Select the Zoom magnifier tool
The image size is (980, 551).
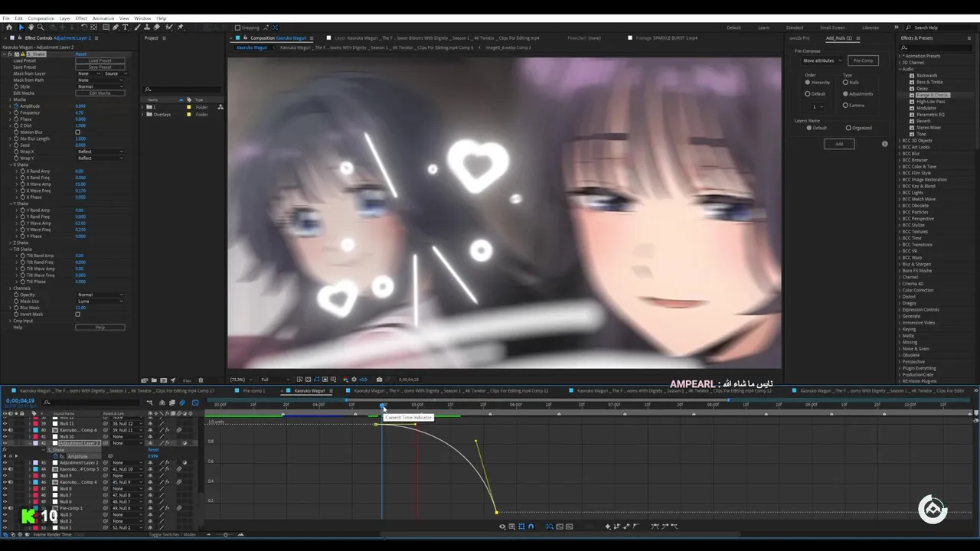[41, 28]
